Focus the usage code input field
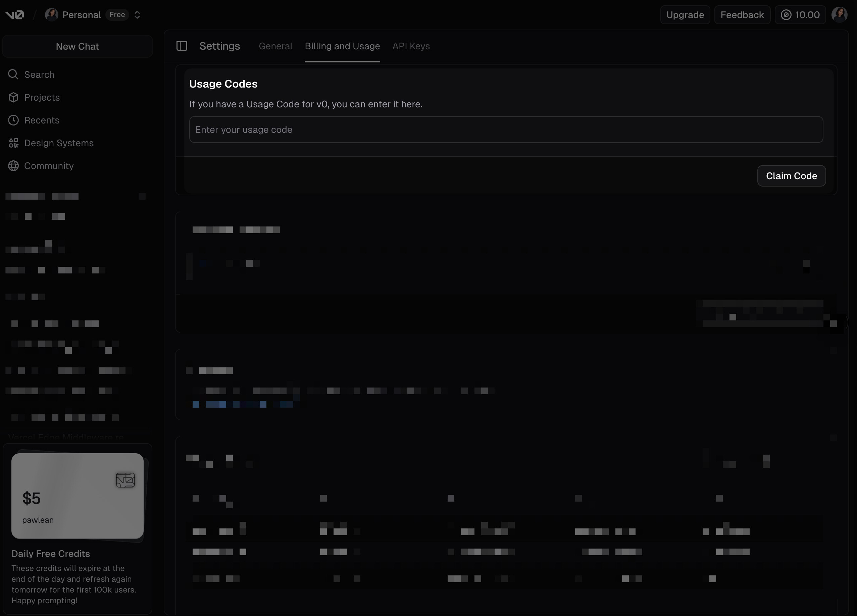Viewport: 857px width, 616px height. click(506, 130)
